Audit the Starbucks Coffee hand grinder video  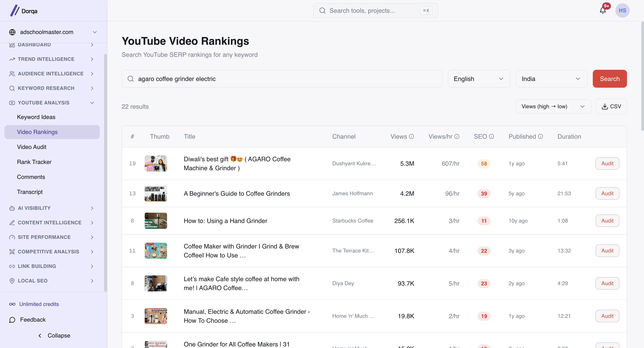607,221
